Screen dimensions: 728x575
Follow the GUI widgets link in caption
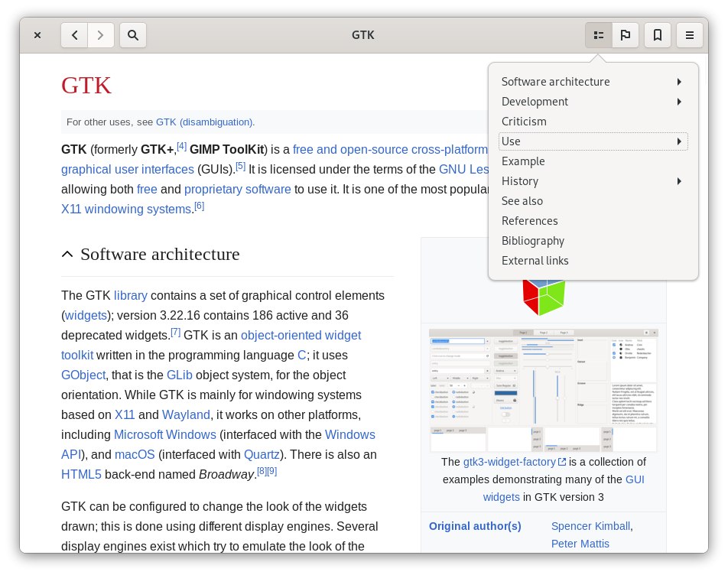coord(635,480)
